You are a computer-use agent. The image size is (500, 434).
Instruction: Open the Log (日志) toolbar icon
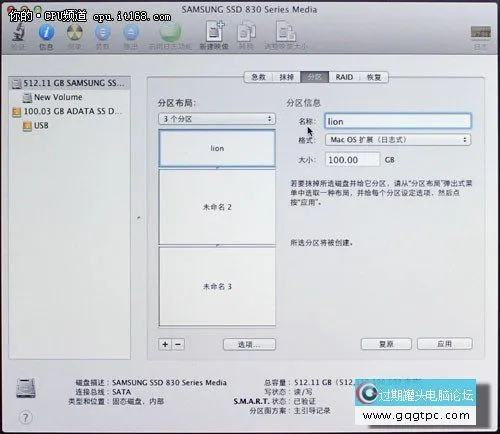pyautogui.click(x=480, y=33)
